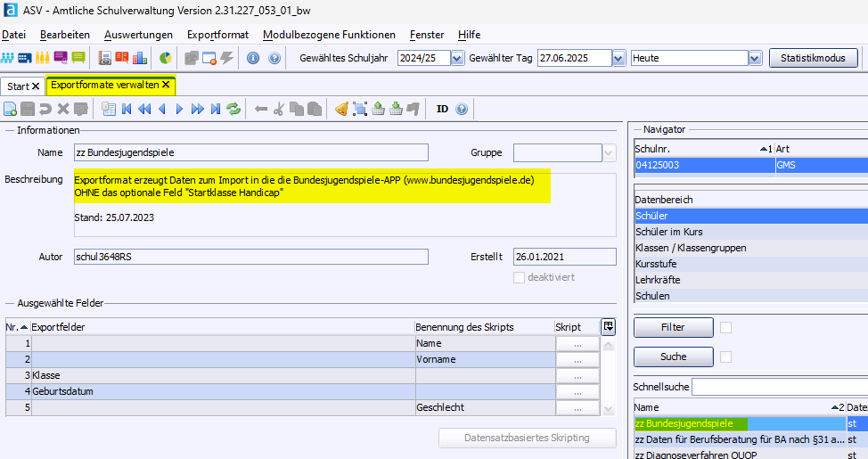Click the ID toolbar icon
Screen dimensions: 868x459
tap(442, 109)
